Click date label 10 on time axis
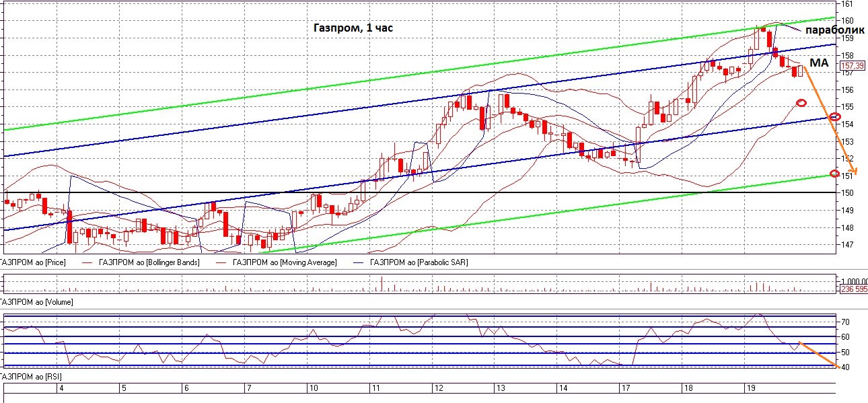This screenshot has width=868, height=403. click(313, 388)
